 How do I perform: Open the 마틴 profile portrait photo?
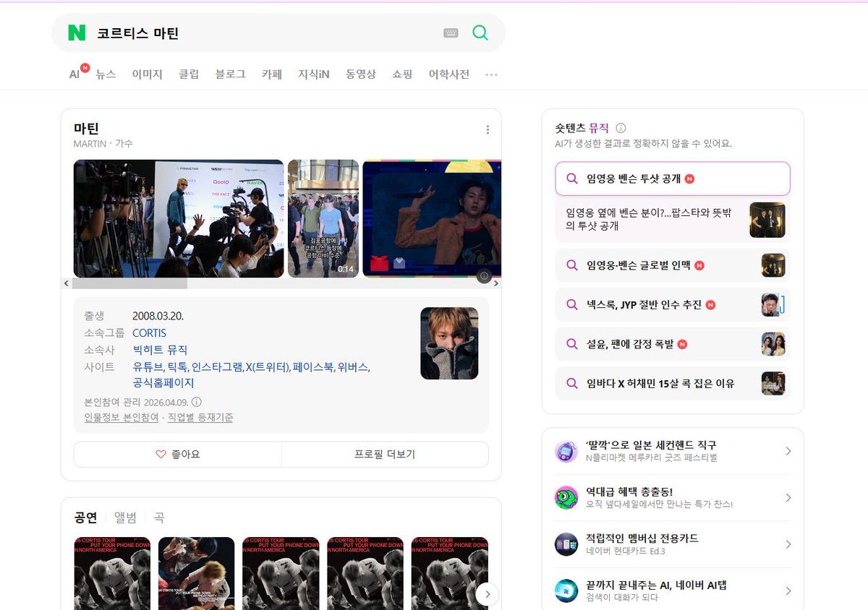point(449,343)
